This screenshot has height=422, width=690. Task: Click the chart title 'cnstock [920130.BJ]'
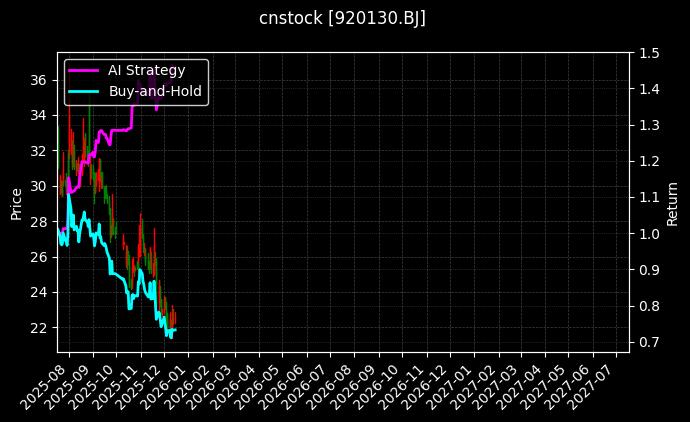click(x=342, y=19)
